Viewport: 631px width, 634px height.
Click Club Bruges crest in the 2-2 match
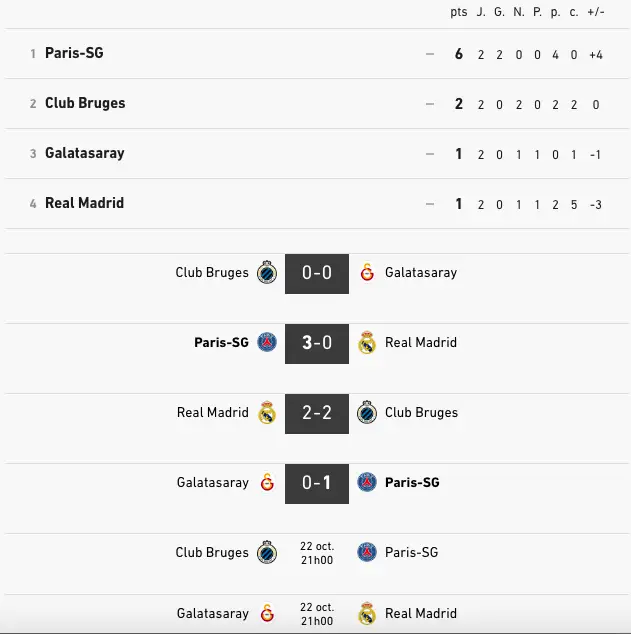pos(367,412)
